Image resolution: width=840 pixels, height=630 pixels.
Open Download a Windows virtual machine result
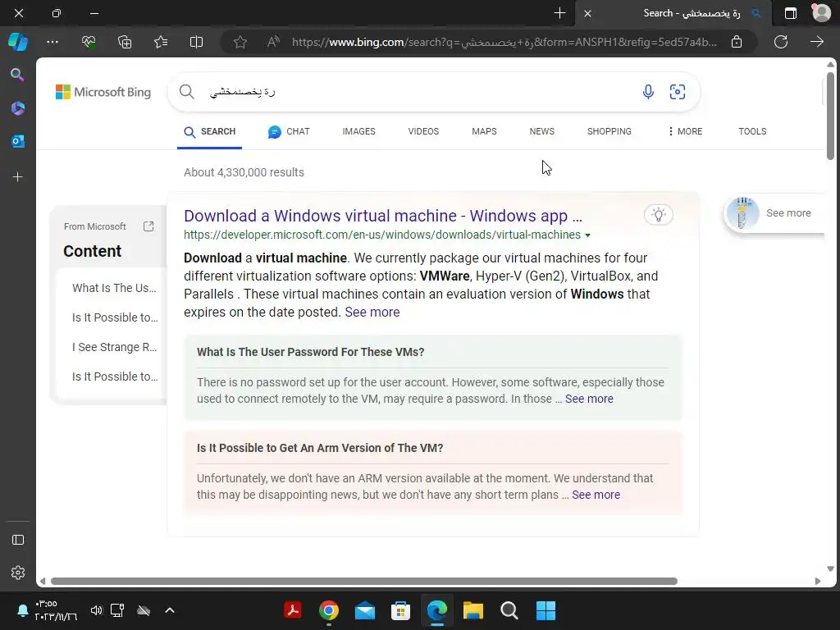point(382,216)
